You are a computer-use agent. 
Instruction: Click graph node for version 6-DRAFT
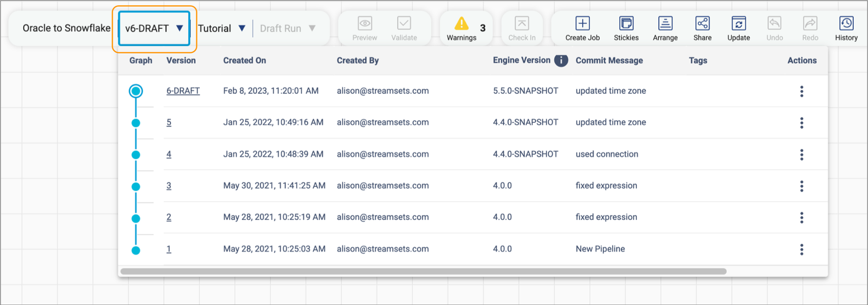(136, 91)
